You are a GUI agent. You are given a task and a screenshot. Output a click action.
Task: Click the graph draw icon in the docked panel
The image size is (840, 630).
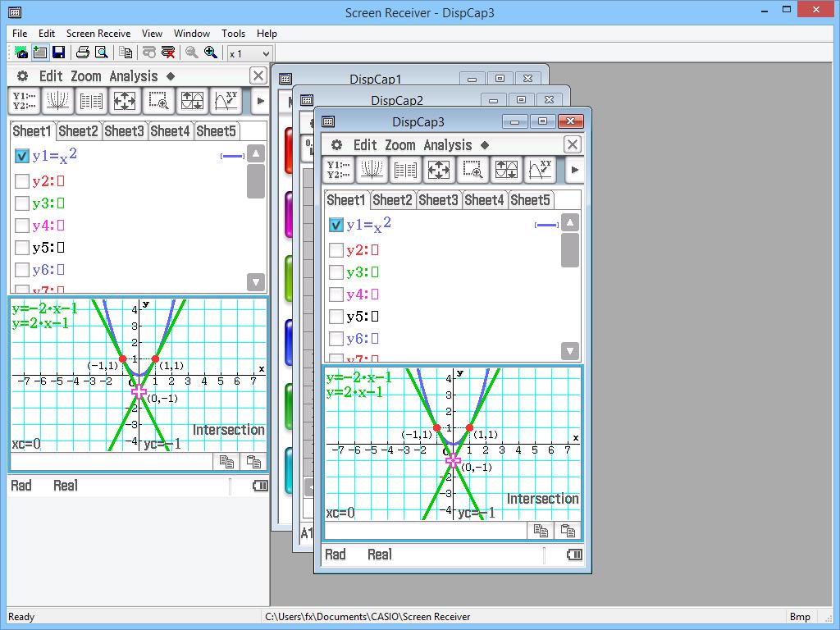coord(57,101)
